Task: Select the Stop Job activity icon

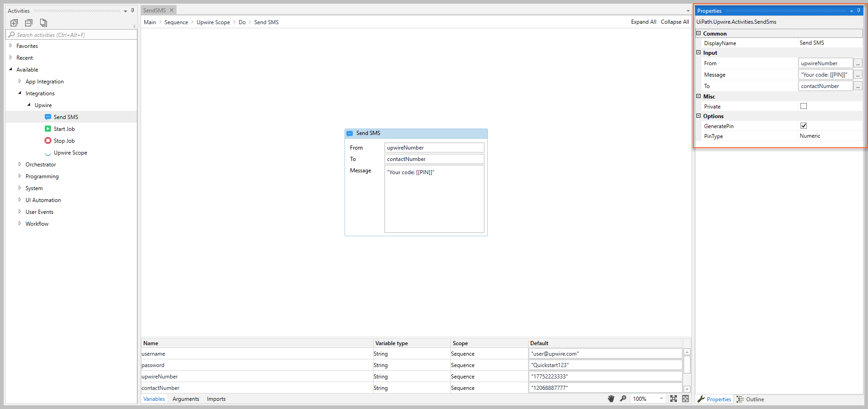Action: point(48,140)
